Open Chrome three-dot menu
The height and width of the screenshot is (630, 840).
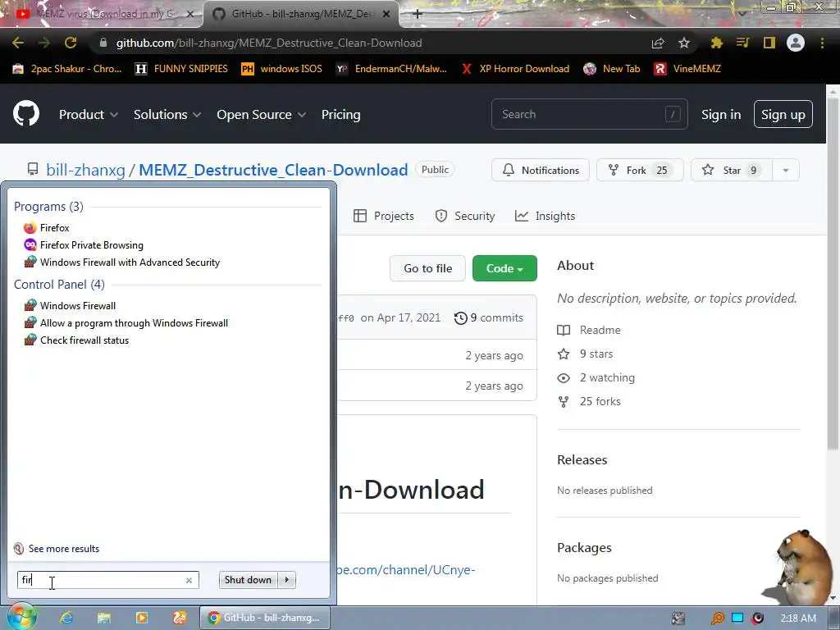[x=822, y=43]
